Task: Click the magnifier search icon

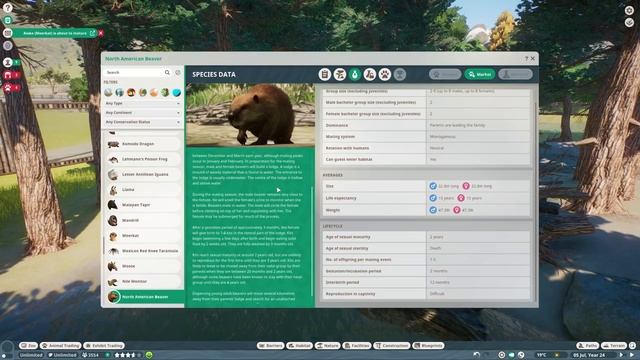Action: tap(167, 72)
